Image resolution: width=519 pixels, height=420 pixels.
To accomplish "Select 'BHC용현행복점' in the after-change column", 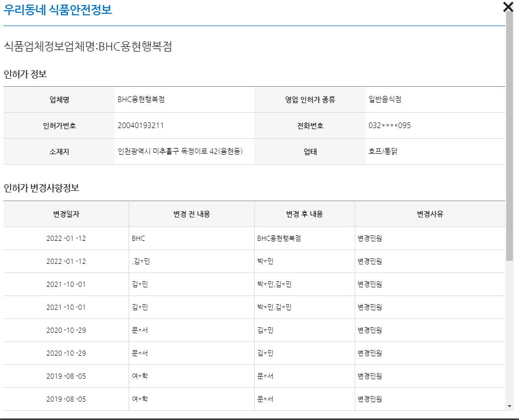I will (279, 238).
